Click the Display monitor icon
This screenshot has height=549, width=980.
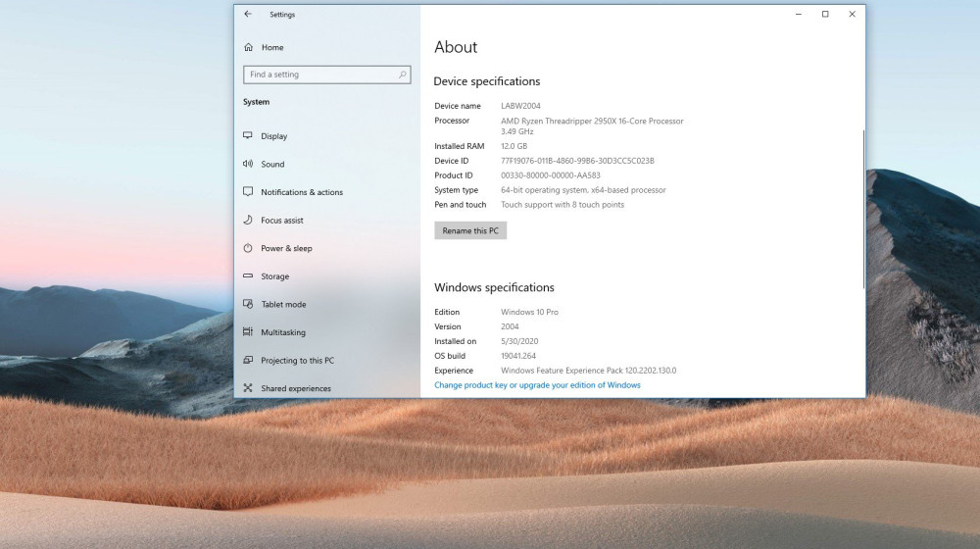pyautogui.click(x=248, y=135)
